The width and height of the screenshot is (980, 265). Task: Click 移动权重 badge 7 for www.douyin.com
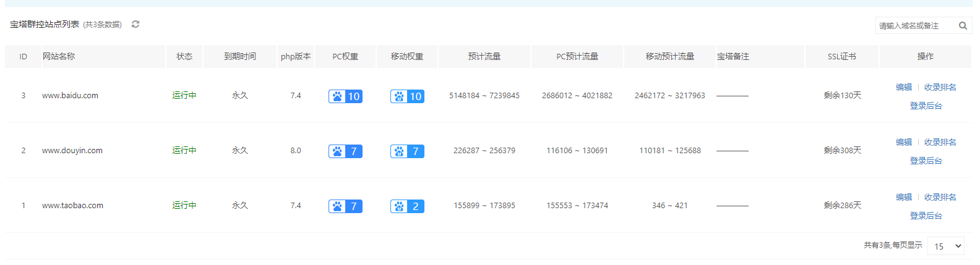(407, 151)
